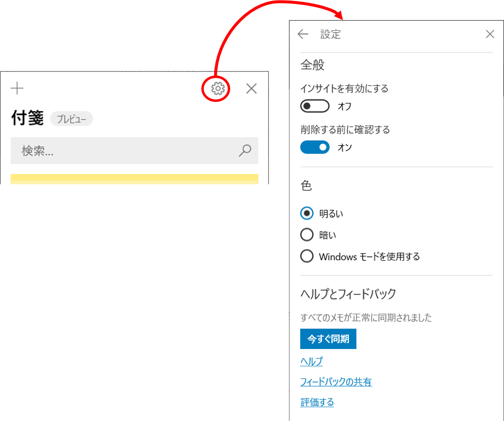Select the 明るい color radio button

click(307, 213)
